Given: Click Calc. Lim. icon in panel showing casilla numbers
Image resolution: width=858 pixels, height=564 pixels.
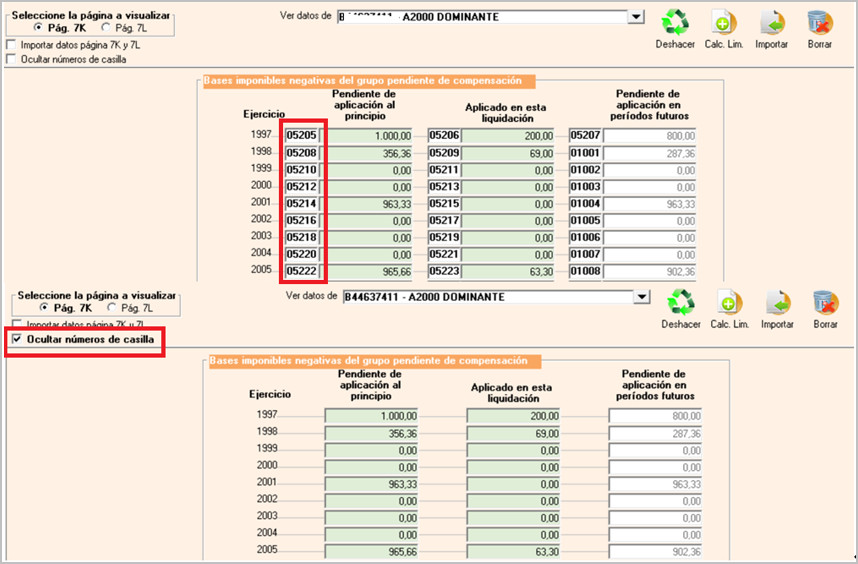Looking at the screenshot, I should pyautogui.click(x=723, y=22).
